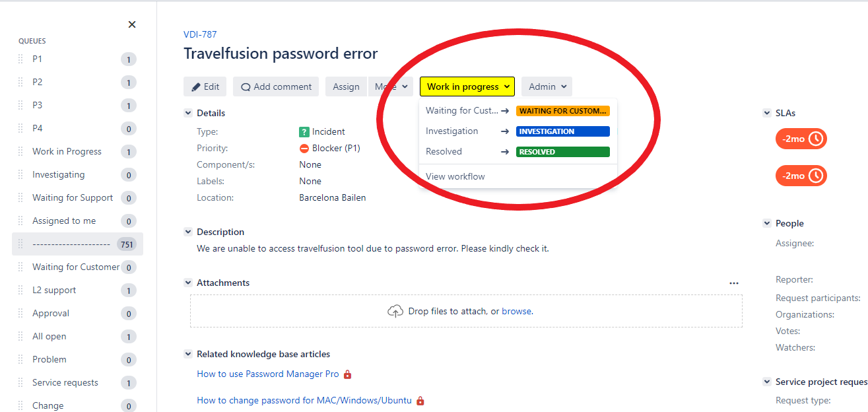Select the Investigation transition option
This screenshot has height=412, width=868.
452,131
